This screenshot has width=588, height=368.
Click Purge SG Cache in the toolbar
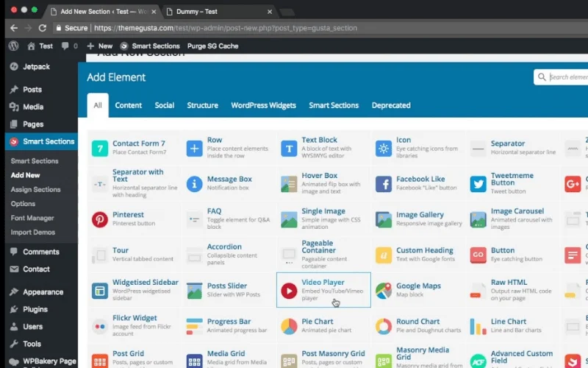pos(212,46)
